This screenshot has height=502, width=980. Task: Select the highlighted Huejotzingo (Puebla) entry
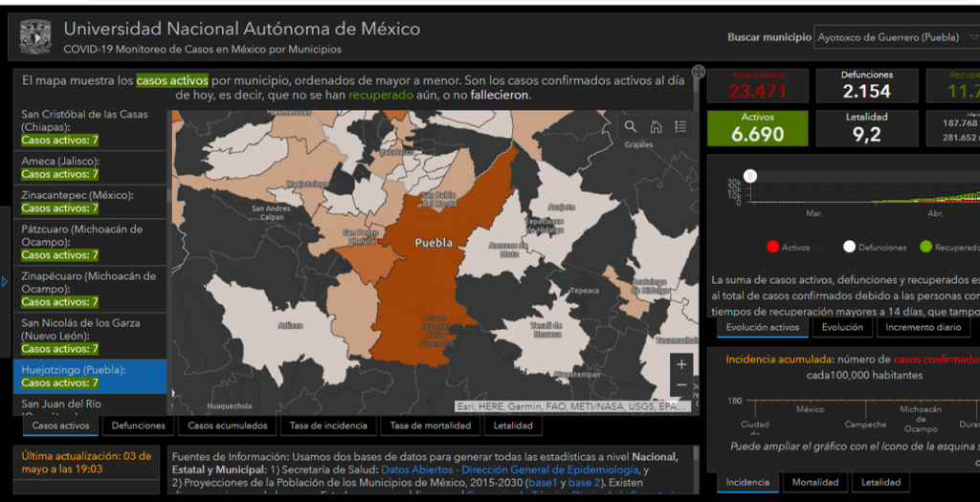coord(90,377)
